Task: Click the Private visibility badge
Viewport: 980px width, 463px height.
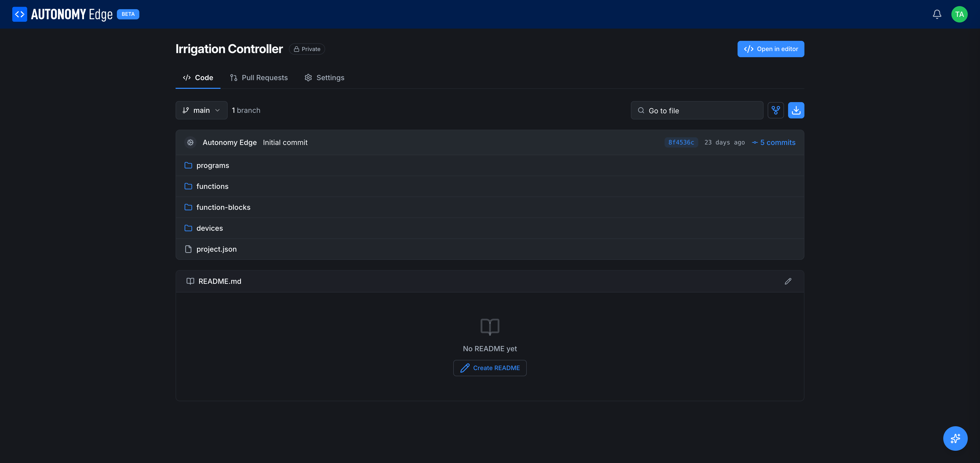Action: pos(307,49)
